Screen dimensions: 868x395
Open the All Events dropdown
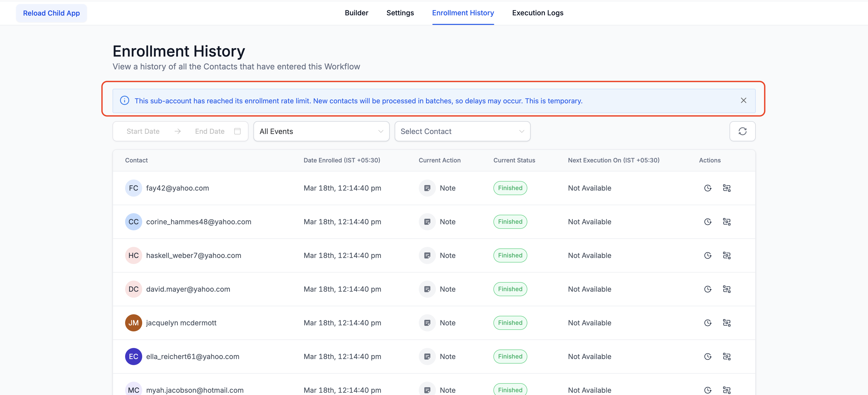(x=321, y=131)
